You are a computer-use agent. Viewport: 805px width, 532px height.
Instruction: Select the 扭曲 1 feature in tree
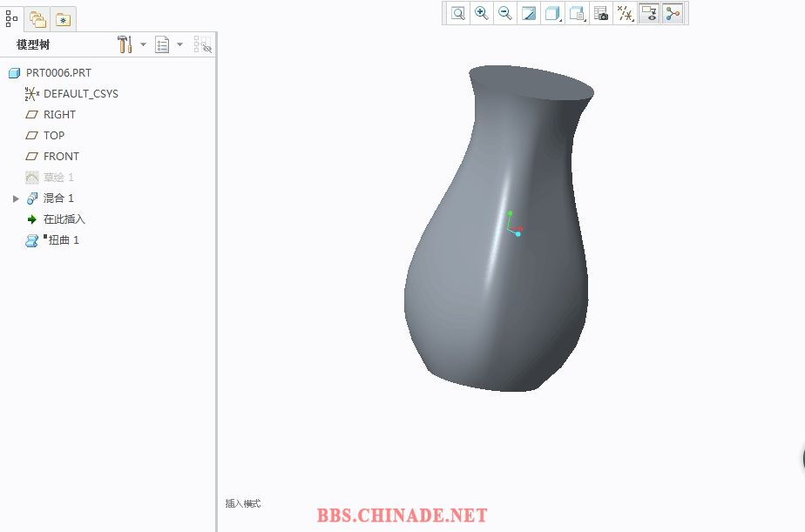[63, 240]
